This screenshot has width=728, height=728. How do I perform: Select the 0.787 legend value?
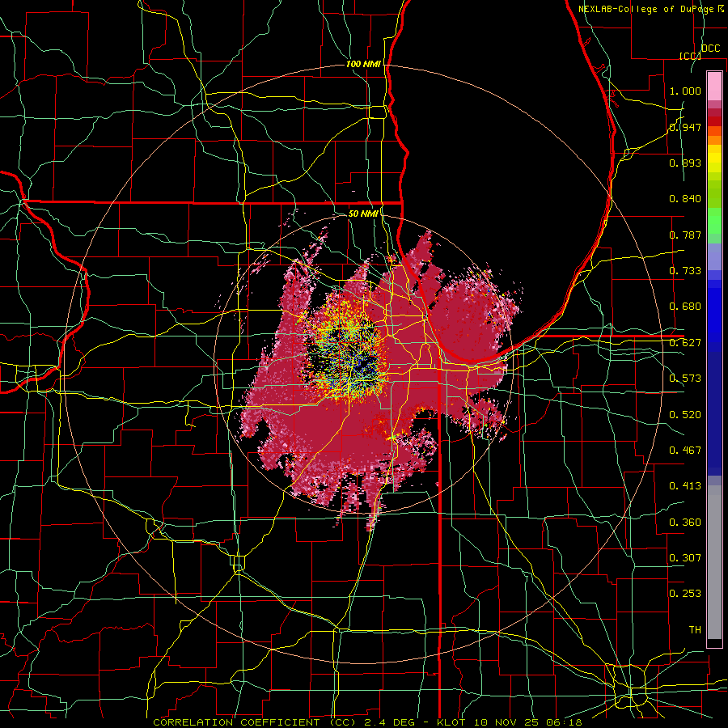pyautogui.click(x=685, y=235)
